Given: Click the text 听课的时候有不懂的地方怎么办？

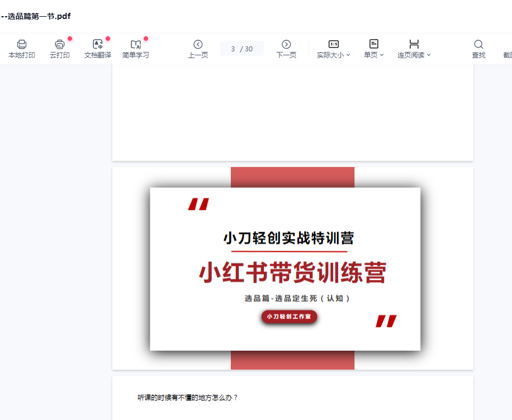Looking at the screenshot, I should [x=188, y=398].
